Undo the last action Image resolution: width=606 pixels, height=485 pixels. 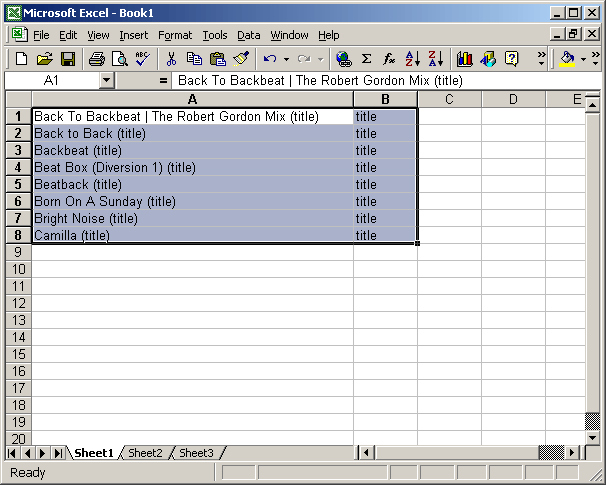click(x=270, y=59)
